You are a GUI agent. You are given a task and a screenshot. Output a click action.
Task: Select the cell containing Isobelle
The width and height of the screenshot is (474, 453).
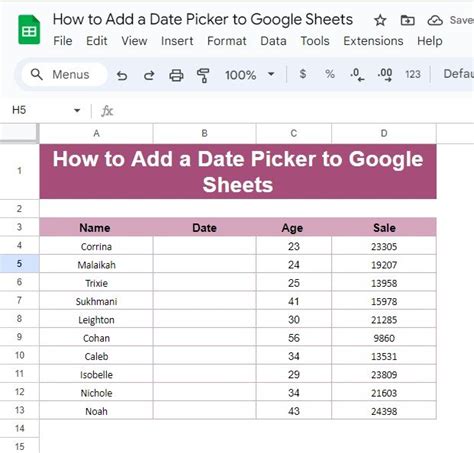[96, 374]
